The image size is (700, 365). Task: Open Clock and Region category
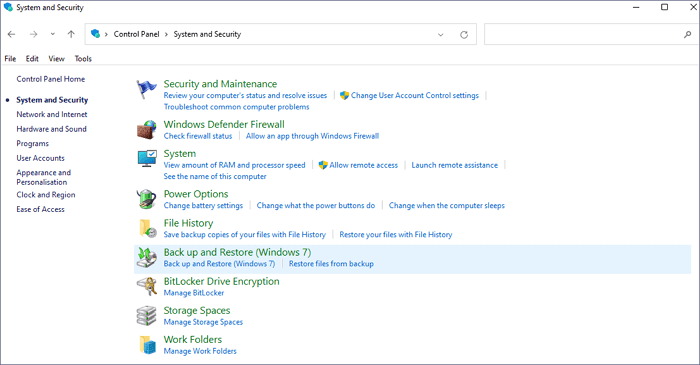tap(46, 195)
